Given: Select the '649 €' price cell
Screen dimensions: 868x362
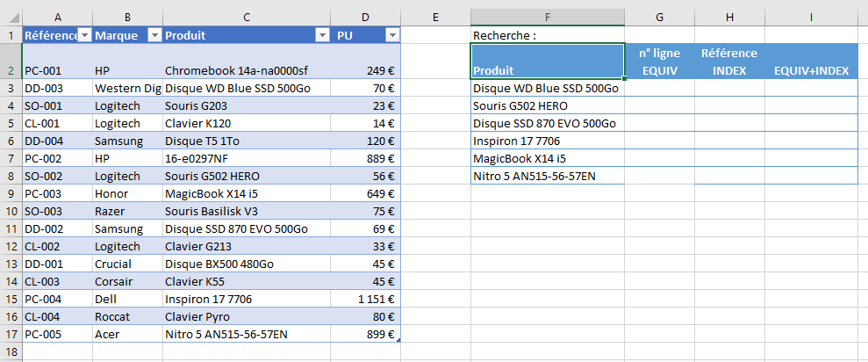Looking at the screenshot, I should point(365,194).
